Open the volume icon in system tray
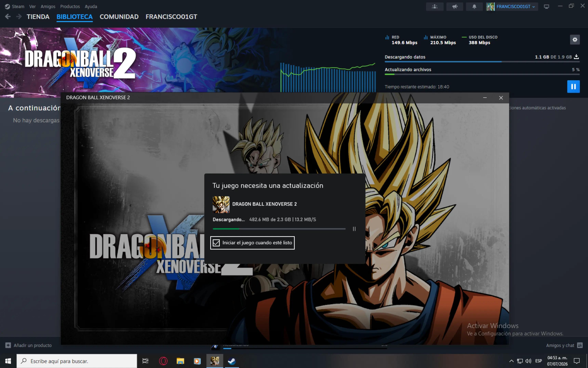Screen dimensions: 588x368 tap(528, 361)
